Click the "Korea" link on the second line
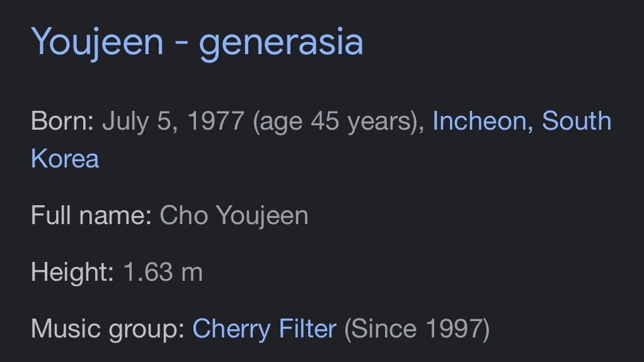 [65, 158]
